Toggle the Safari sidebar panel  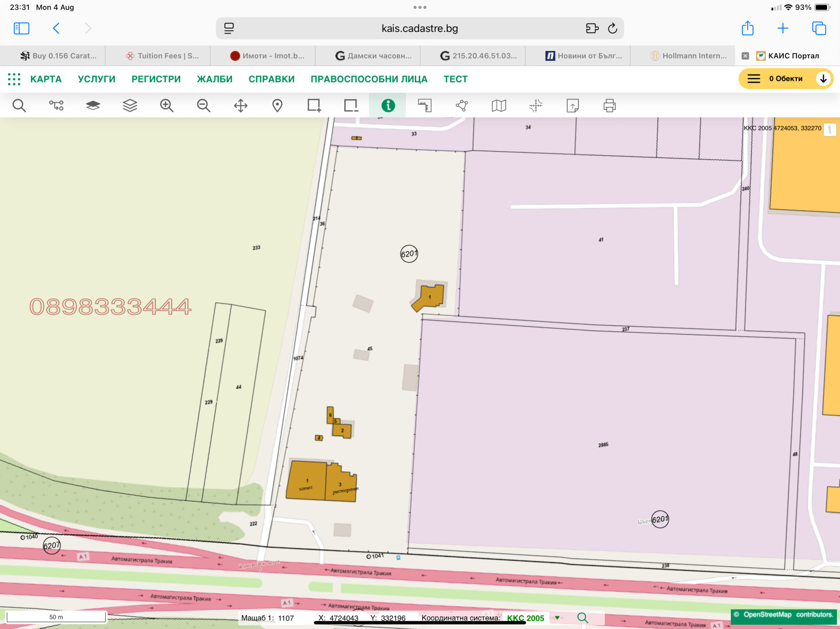pyautogui.click(x=22, y=28)
